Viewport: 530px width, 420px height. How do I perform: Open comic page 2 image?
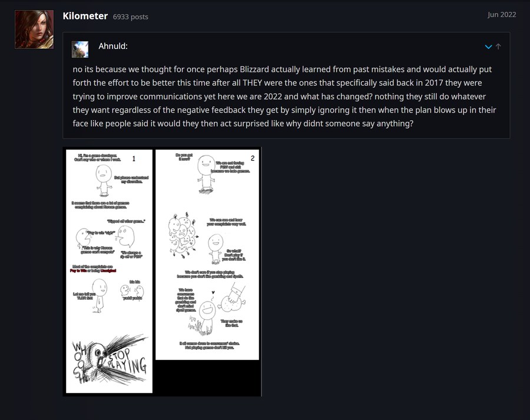click(x=207, y=254)
